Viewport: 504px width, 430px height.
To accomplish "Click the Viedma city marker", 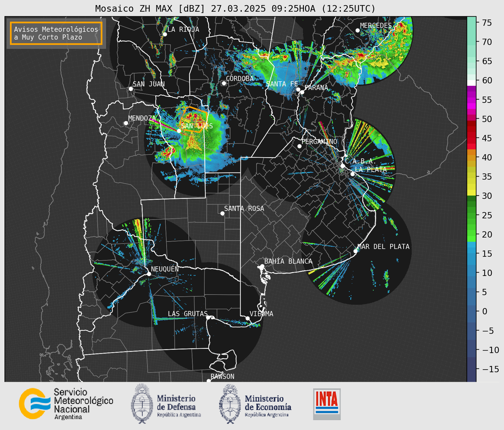I will [x=248, y=318].
